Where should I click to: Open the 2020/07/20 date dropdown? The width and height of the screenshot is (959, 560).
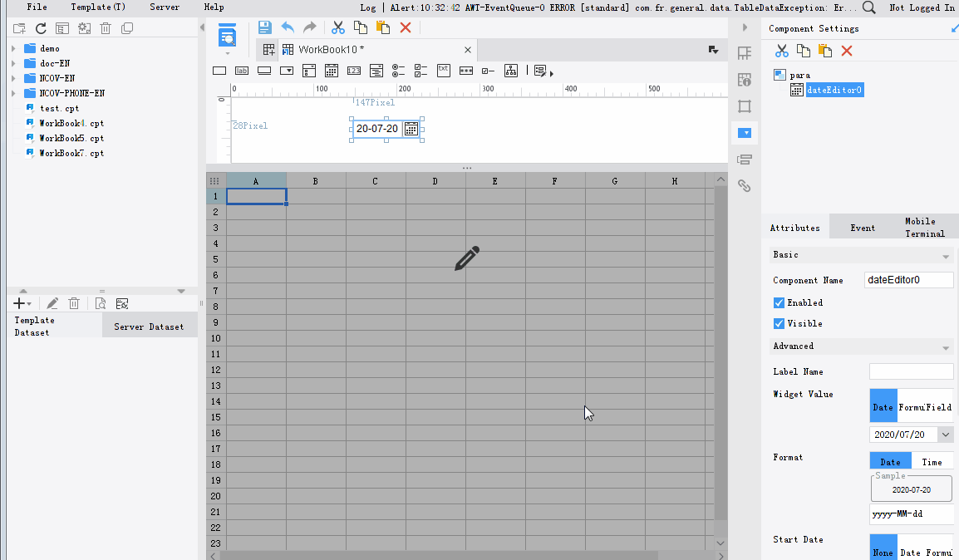[946, 435]
